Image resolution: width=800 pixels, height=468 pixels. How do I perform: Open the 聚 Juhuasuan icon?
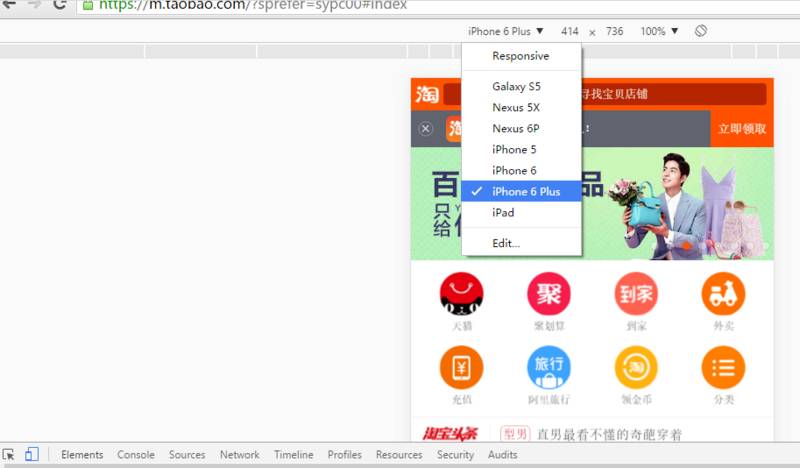coord(548,293)
